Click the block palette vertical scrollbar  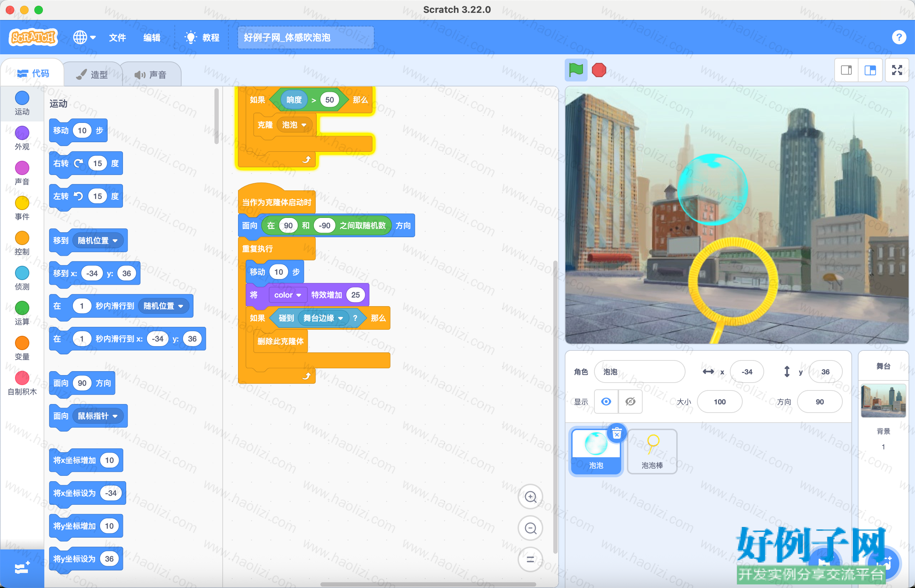pyautogui.click(x=217, y=116)
